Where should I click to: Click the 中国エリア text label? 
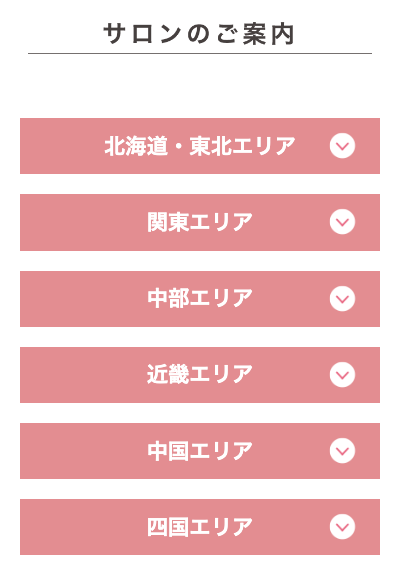pos(200,451)
